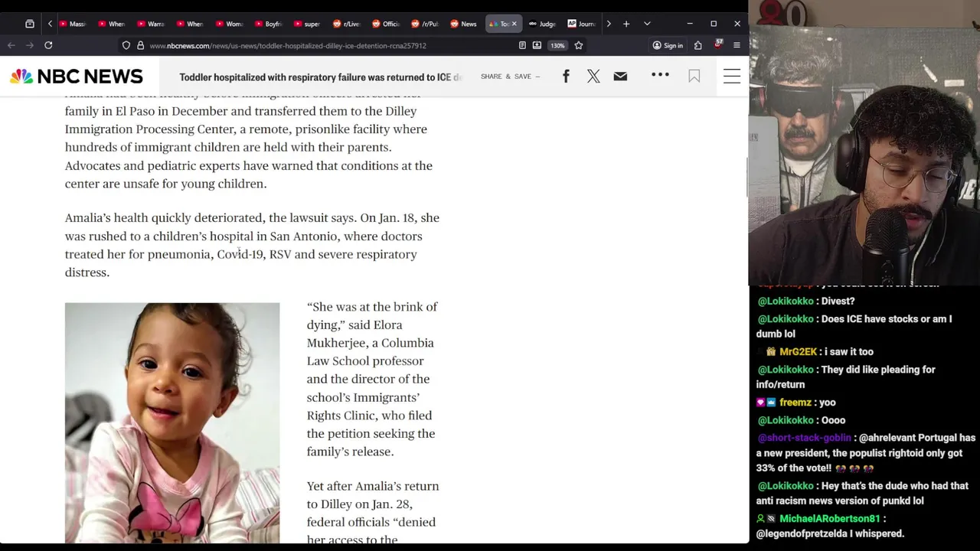Click the 'Divest?' chat message
Viewport: 980px width, 551px height.
tap(838, 301)
